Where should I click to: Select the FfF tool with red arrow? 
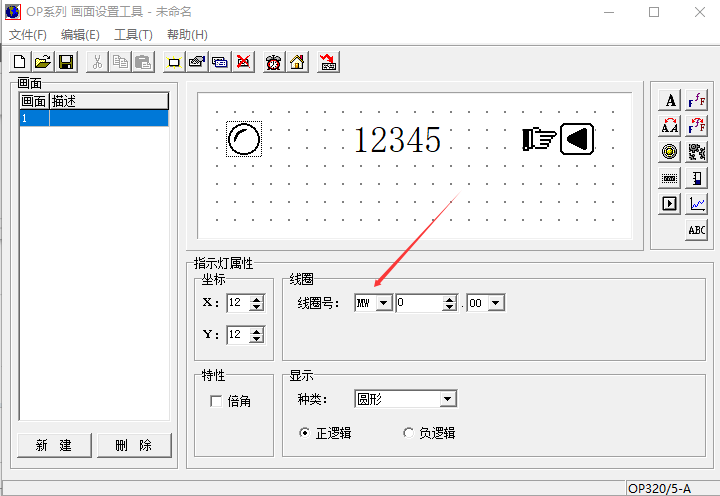click(x=697, y=126)
